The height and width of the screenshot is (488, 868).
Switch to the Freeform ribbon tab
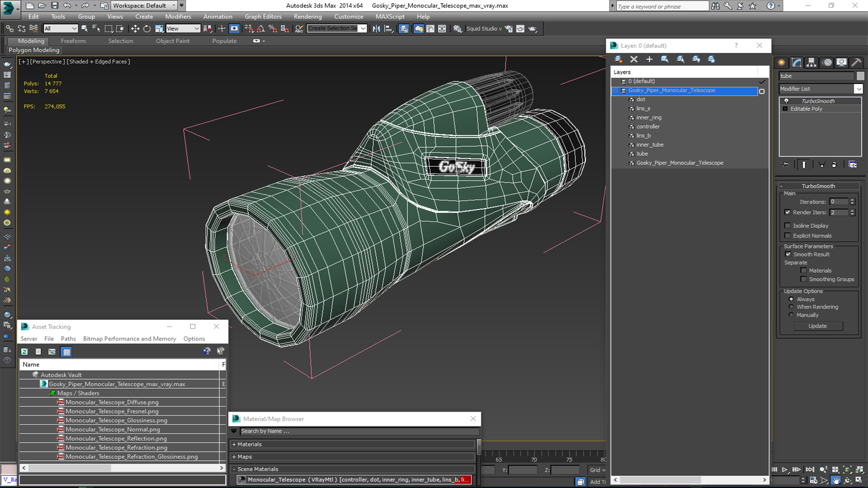(x=73, y=41)
